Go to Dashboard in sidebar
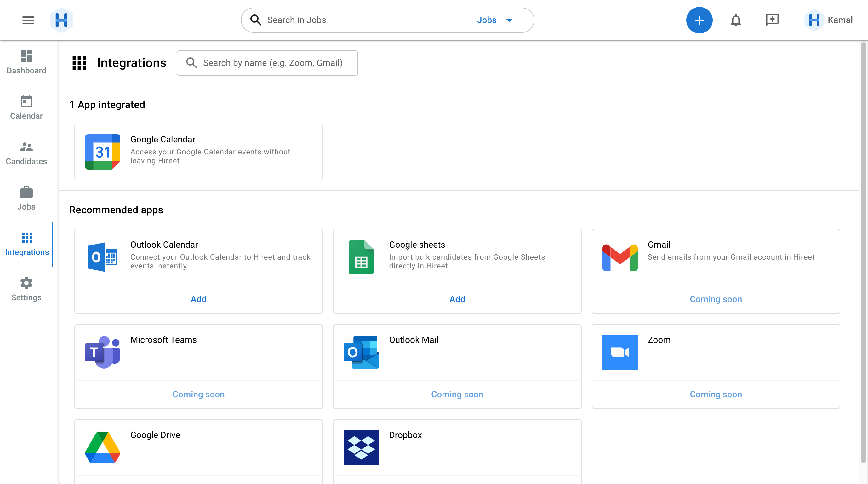 pyautogui.click(x=26, y=63)
